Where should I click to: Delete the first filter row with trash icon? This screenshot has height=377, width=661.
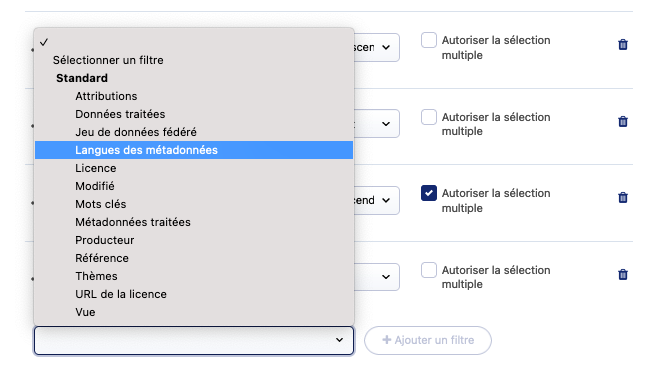click(x=623, y=44)
